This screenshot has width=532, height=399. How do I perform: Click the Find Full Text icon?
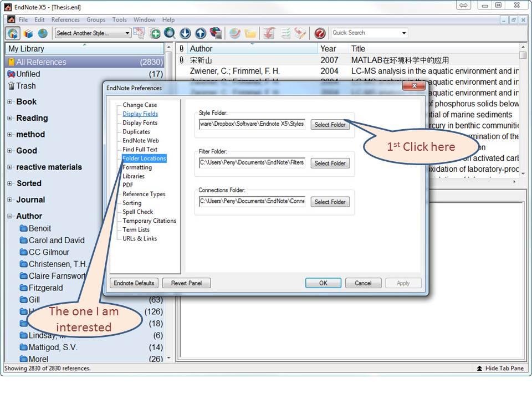tap(216, 33)
